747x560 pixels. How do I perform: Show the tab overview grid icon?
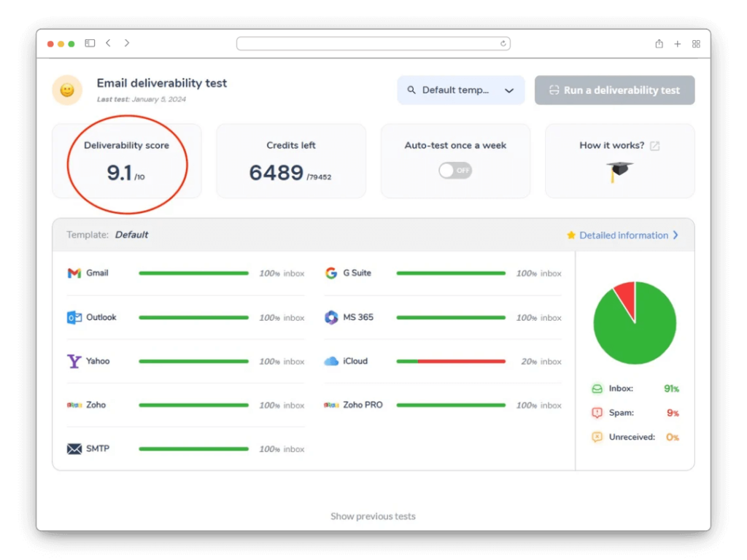[x=696, y=44]
